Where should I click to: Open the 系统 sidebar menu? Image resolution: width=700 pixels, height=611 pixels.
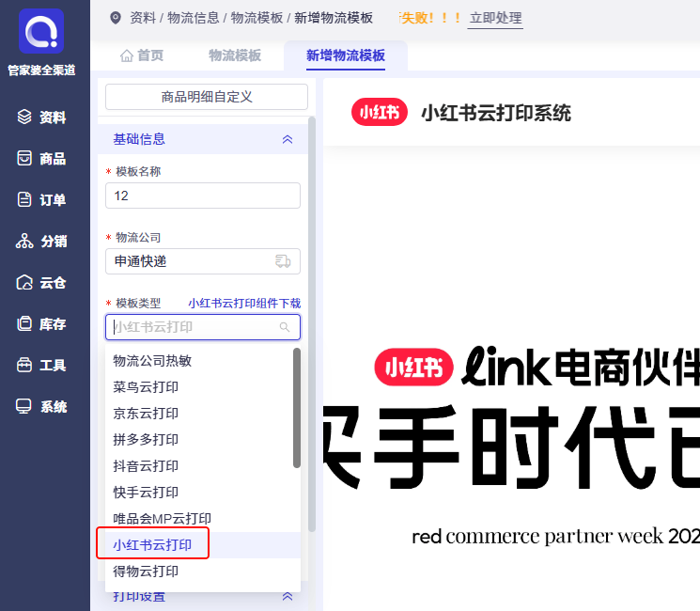[x=41, y=406]
